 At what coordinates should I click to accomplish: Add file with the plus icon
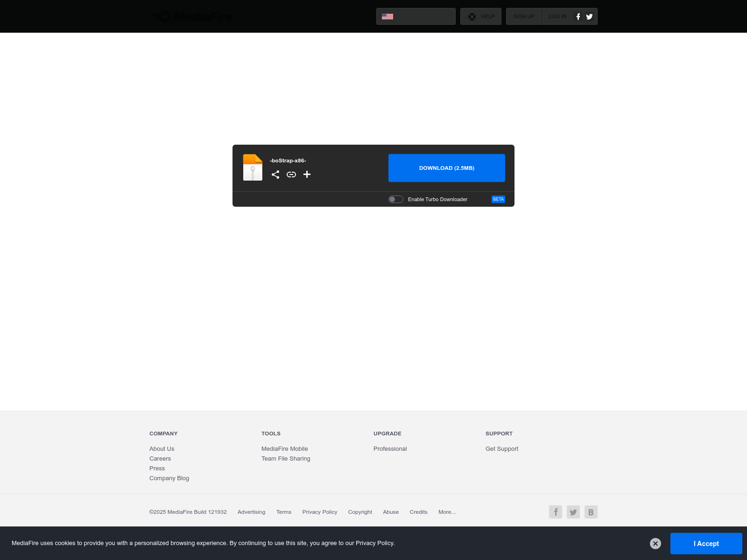pos(307,175)
